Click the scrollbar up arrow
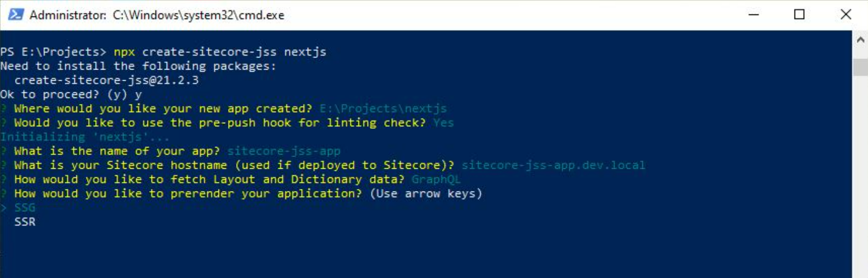Image resolution: width=868 pixels, height=278 pixels. point(860,40)
